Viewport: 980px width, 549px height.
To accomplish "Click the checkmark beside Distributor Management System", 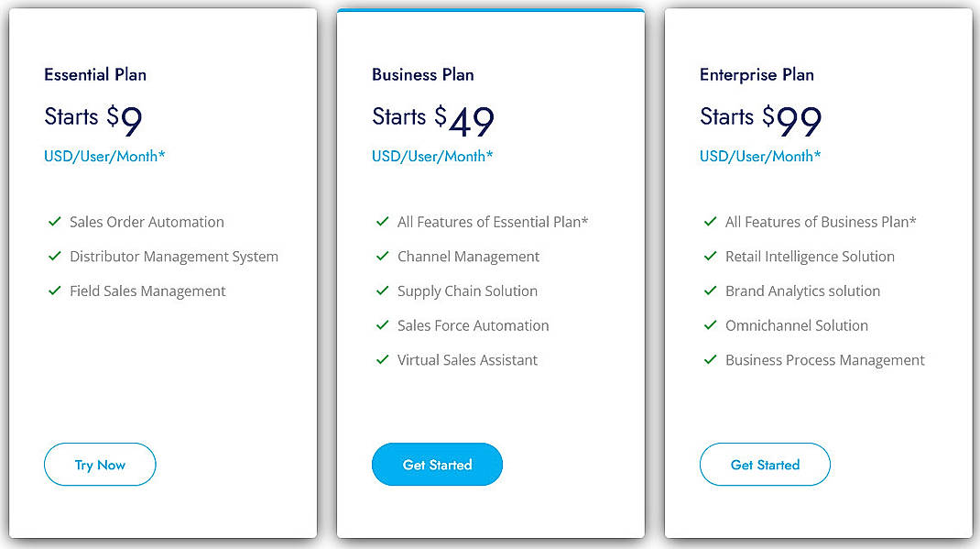I will click(55, 257).
